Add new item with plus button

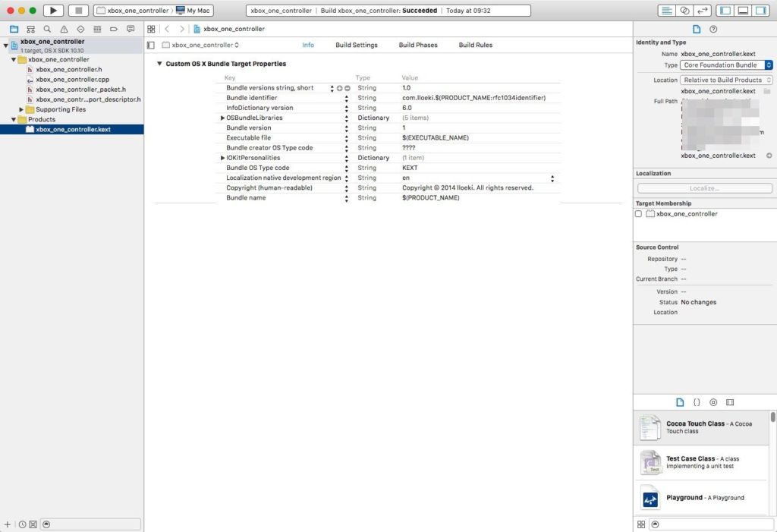8,524
